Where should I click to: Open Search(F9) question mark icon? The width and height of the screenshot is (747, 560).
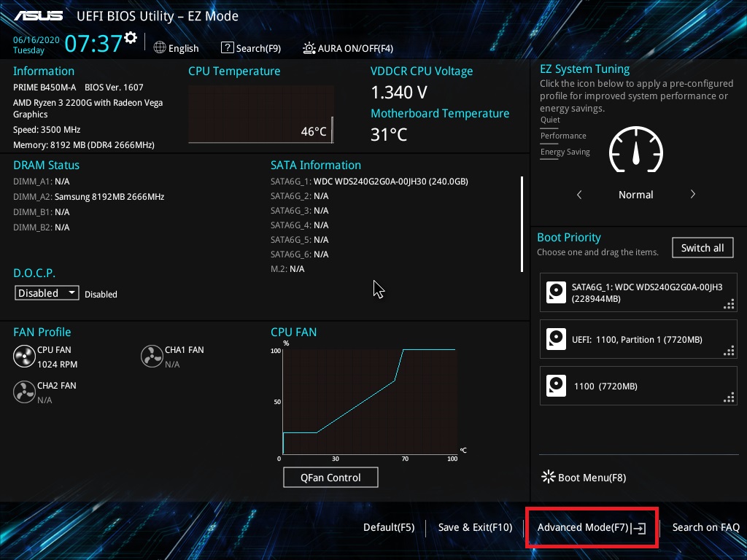[x=228, y=47]
